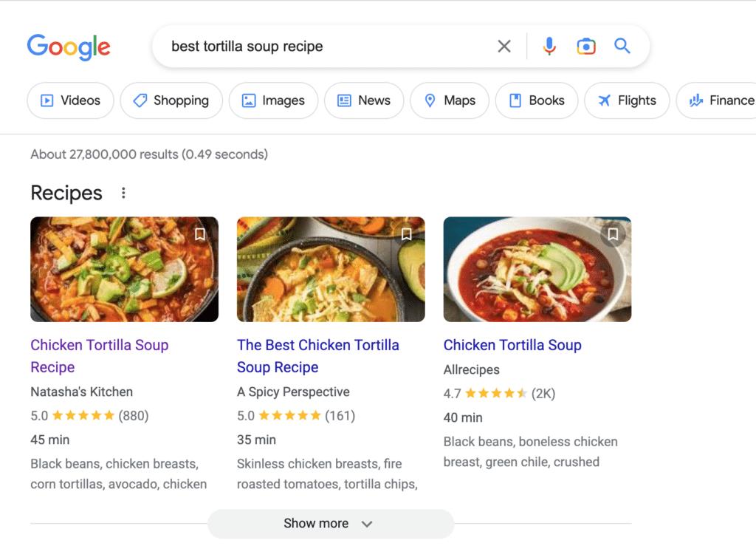Select the Shopping search filter

(x=171, y=100)
